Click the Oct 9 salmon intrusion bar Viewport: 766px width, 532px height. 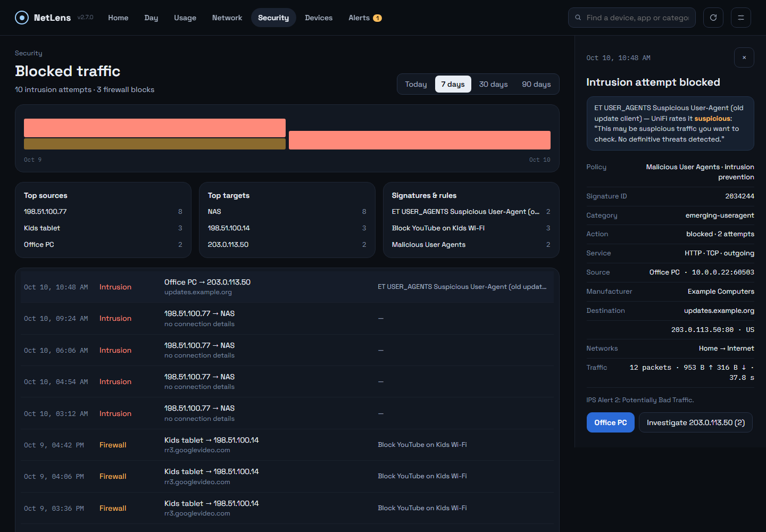[x=155, y=128]
